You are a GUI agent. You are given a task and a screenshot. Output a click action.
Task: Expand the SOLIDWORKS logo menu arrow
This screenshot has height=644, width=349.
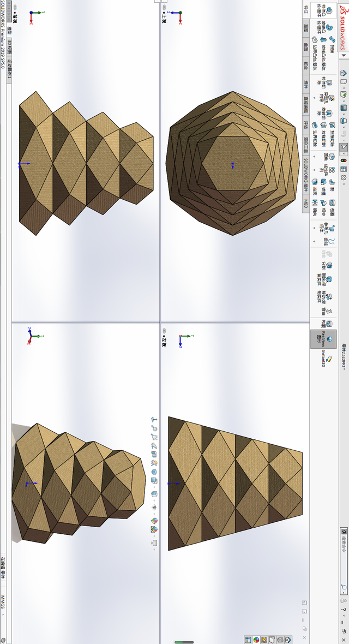(344, 56)
